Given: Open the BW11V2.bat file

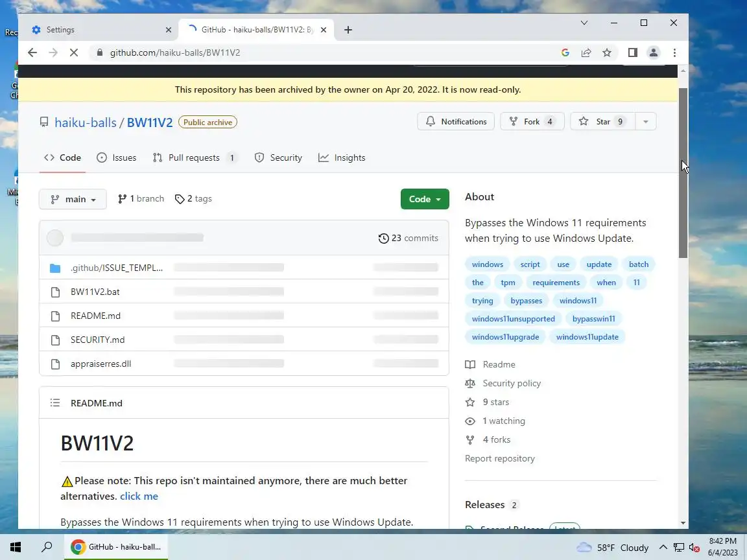Looking at the screenshot, I should tap(95, 292).
